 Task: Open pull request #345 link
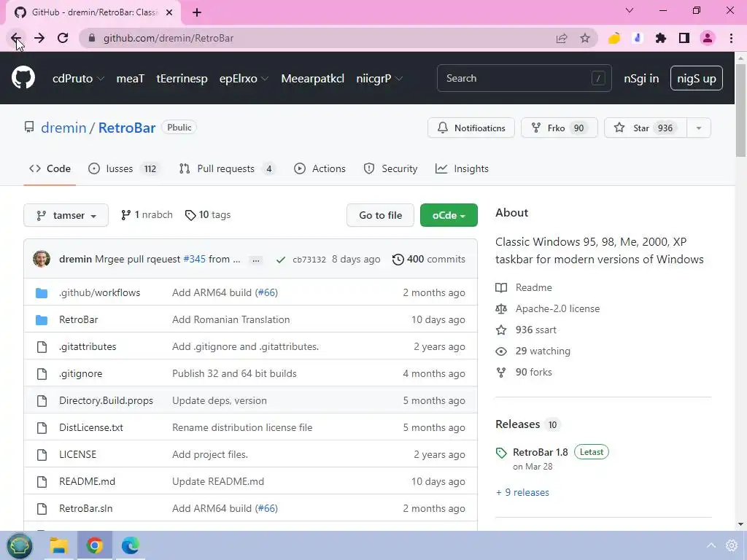[194, 259]
